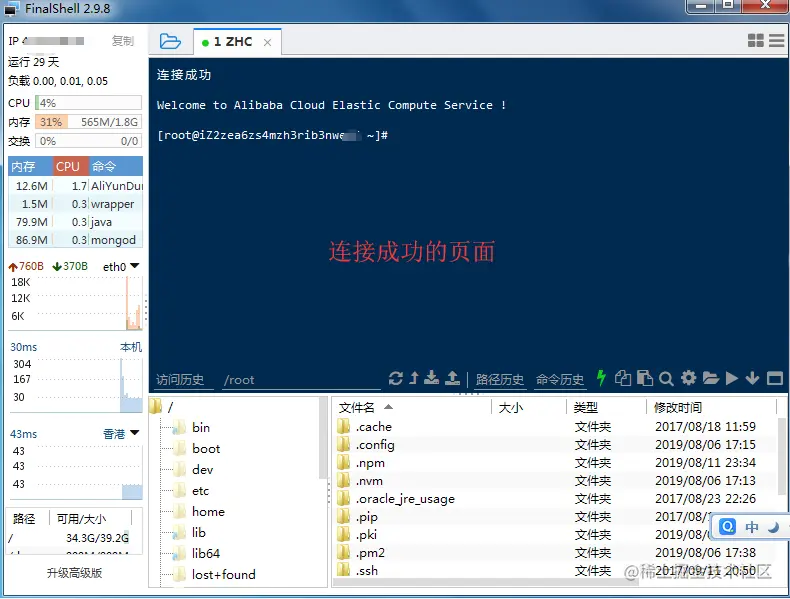Image resolution: width=790 pixels, height=599 pixels.
Task: Click the open folder icon in toolbar
Action: click(x=710, y=378)
